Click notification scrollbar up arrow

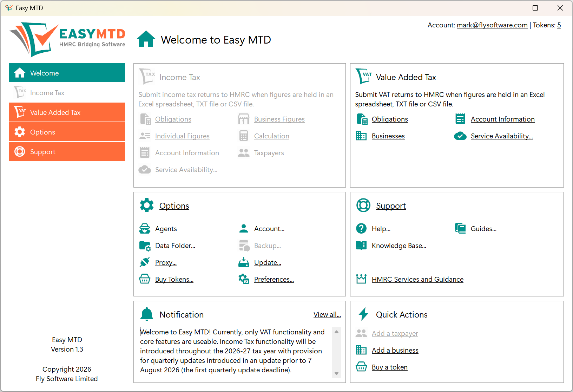(336, 332)
